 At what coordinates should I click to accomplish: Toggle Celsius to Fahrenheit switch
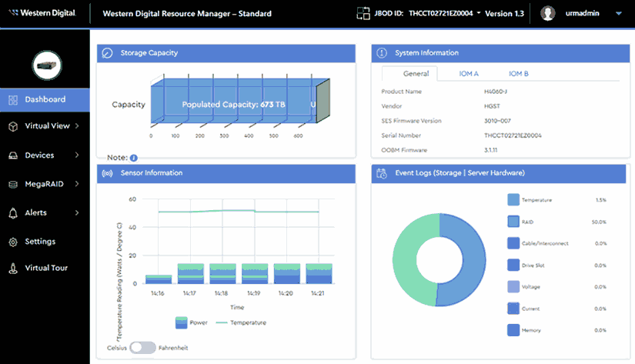(143, 347)
